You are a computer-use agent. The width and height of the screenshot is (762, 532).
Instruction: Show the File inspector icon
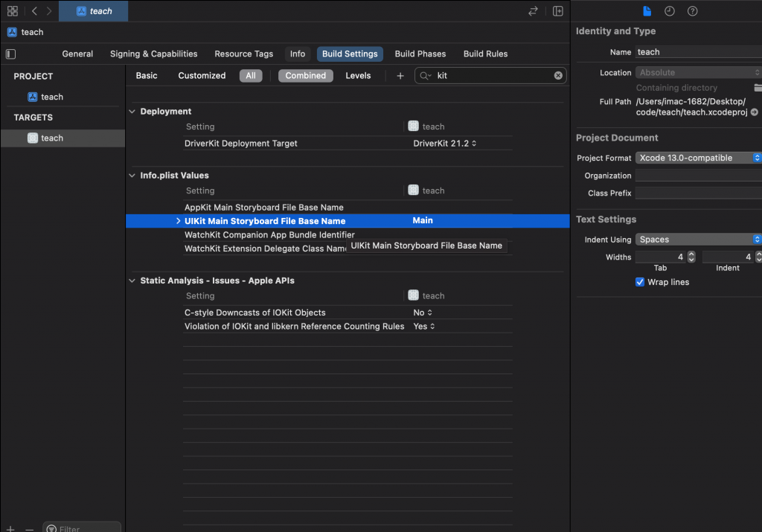tap(647, 10)
